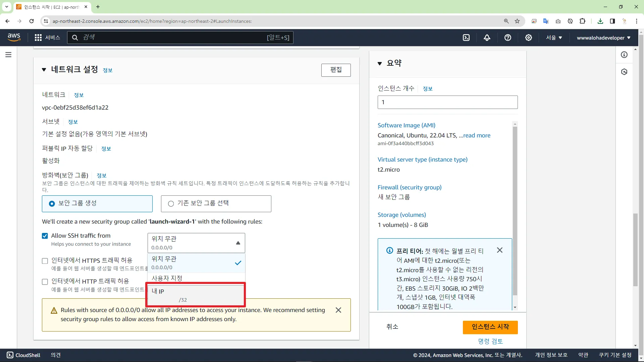Screen dimensions: 644x362
Task: Click the orange instance launch button
Action: tap(490, 327)
